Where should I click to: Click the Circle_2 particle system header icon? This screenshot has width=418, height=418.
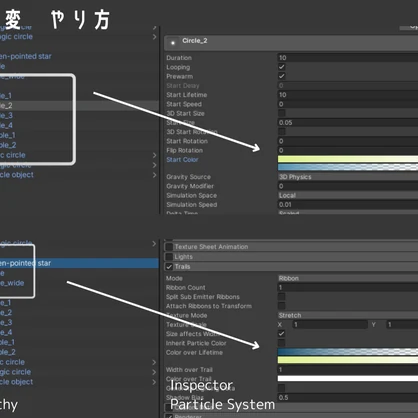tap(173, 43)
